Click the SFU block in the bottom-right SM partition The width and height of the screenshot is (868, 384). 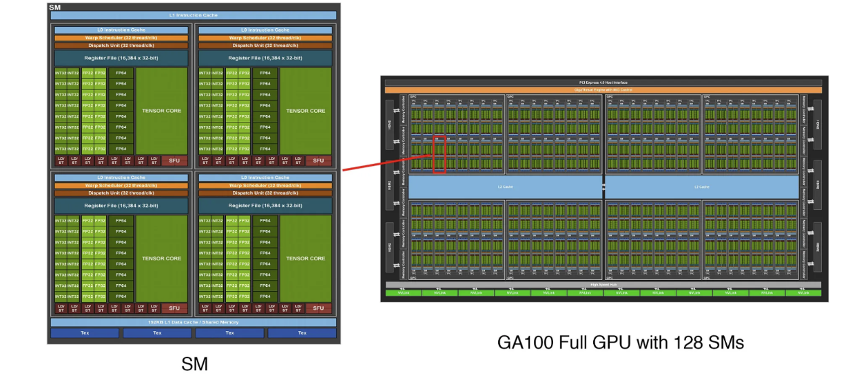[x=318, y=308]
